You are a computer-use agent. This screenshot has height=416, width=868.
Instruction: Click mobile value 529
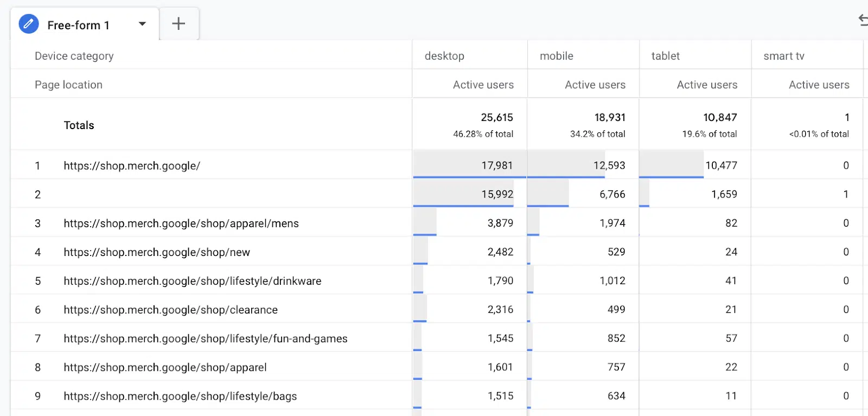coord(616,252)
